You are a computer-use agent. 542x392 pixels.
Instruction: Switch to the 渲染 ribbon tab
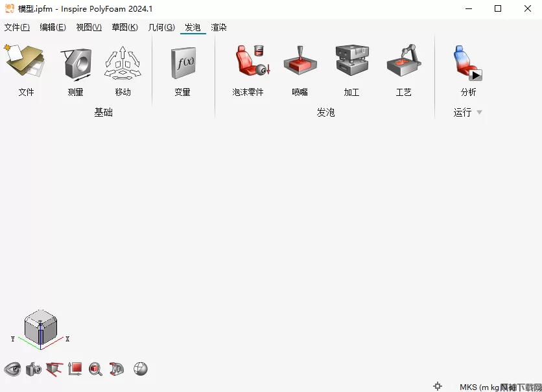218,27
